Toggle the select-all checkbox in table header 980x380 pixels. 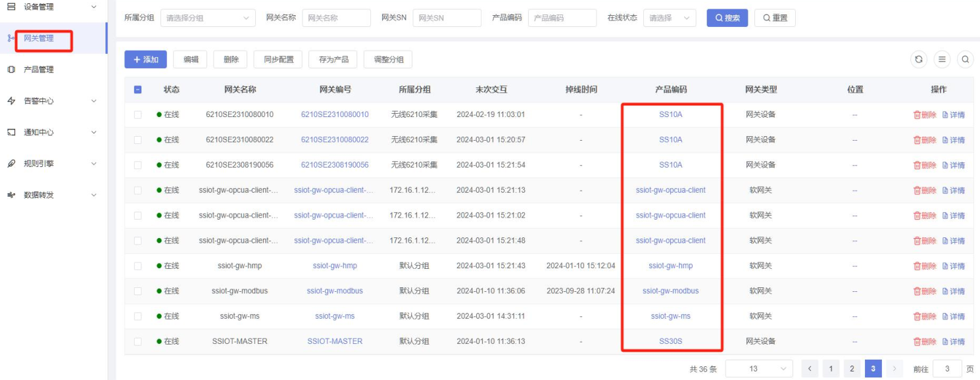click(x=137, y=89)
